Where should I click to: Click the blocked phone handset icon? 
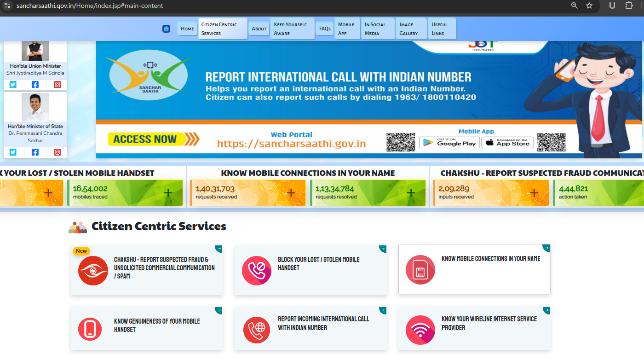coord(256,271)
